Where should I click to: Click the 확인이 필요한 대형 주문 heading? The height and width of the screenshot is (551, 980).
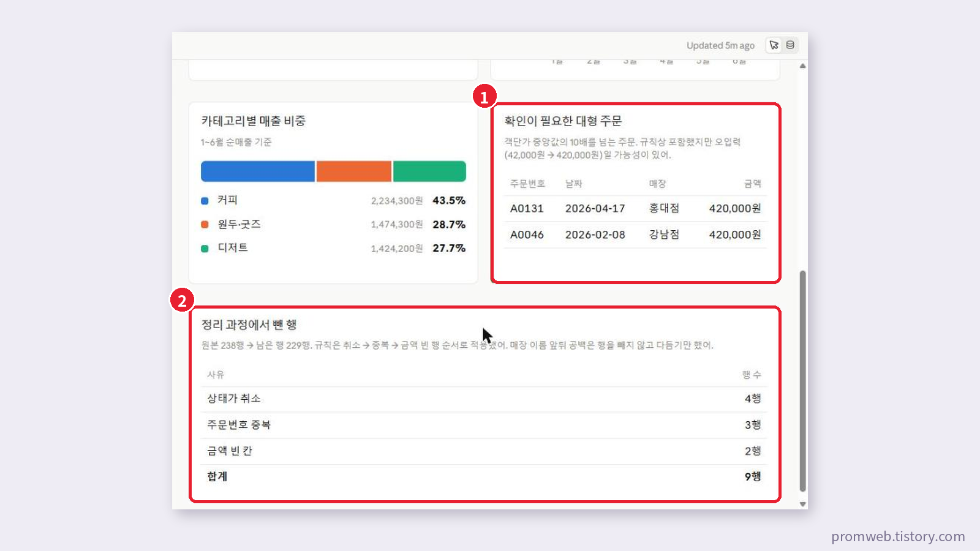tap(563, 121)
